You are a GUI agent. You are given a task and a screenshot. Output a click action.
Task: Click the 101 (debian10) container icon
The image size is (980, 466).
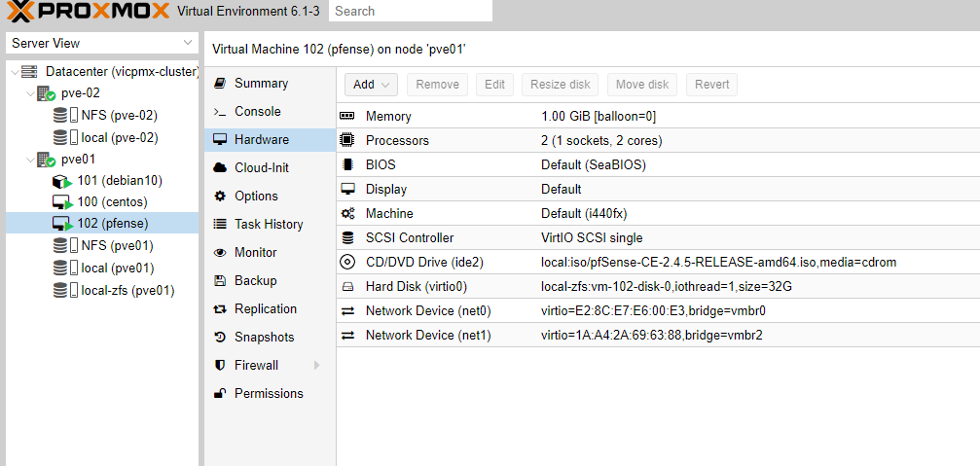(62, 181)
